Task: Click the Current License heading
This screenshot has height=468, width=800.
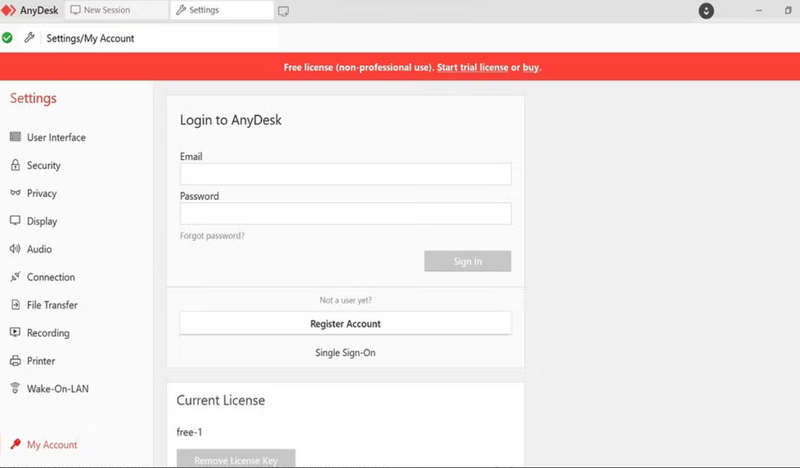Action: click(x=221, y=400)
